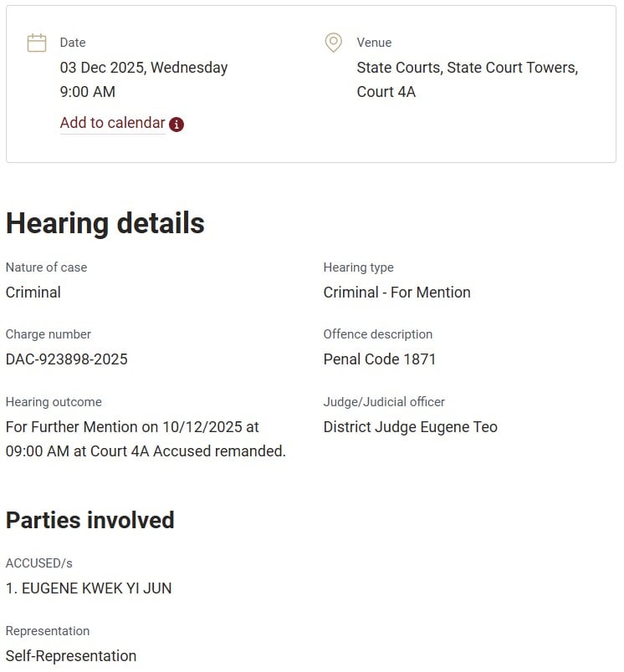This screenshot has height=672, width=624.
Task: Click the Self-Representation text
Action: (71, 656)
